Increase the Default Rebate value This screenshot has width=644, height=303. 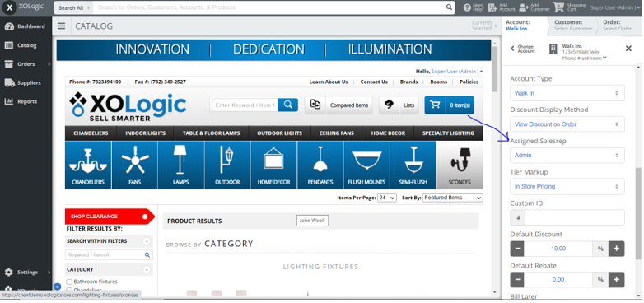coord(617,280)
